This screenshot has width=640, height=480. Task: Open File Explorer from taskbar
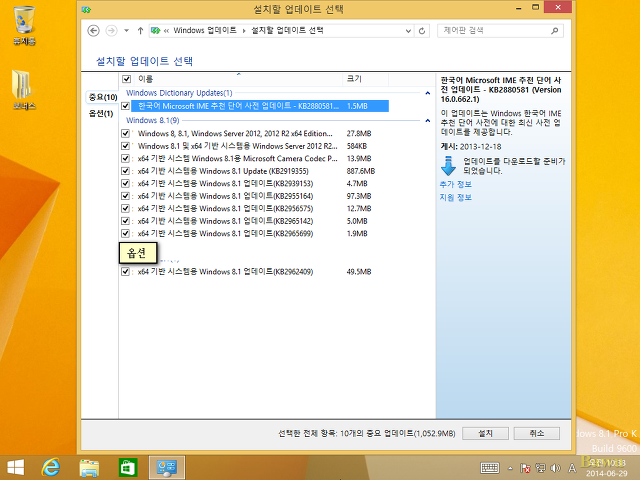[x=89, y=467]
